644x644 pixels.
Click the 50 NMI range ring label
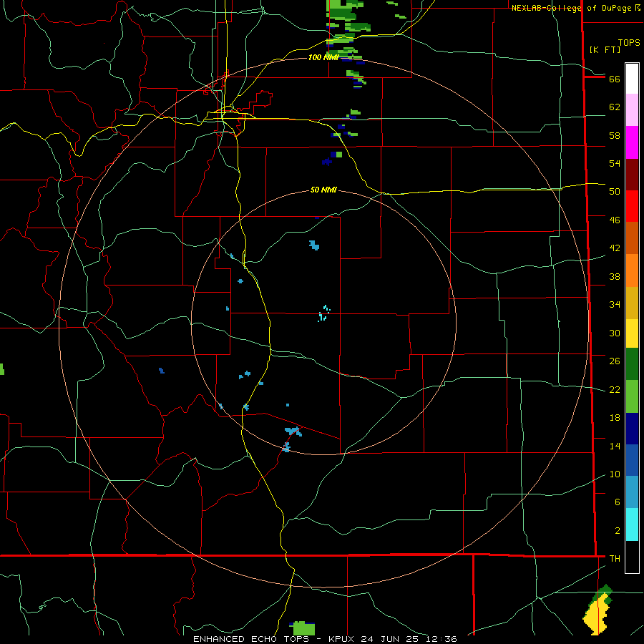pyautogui.click(x=323, y=190)
